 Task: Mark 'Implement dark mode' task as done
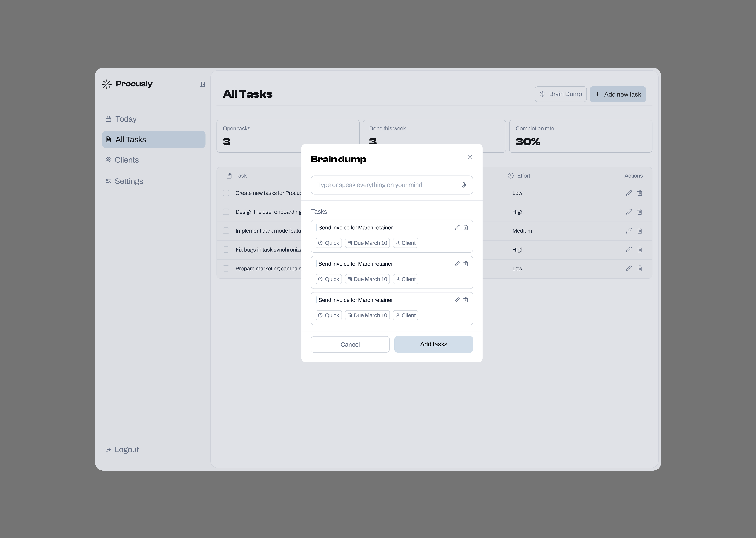pyautogui.click(x=226, y=231)
